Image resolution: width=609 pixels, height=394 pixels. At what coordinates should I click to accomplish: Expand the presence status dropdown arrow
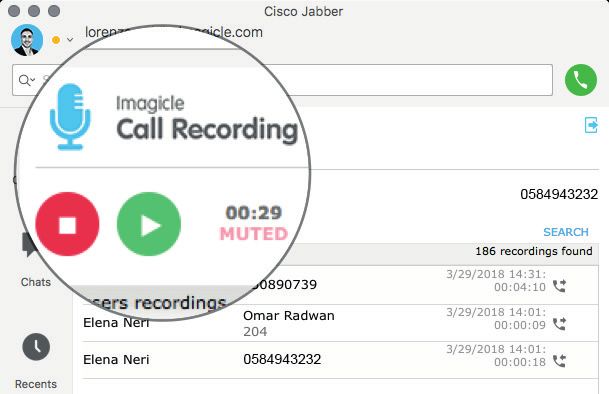70,40
